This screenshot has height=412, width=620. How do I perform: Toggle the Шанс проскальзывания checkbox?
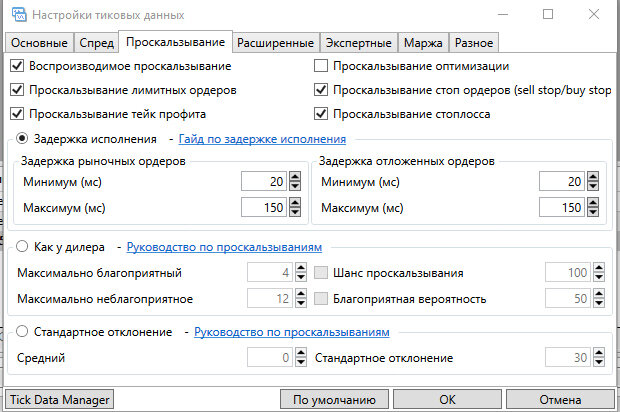(321, 272)
